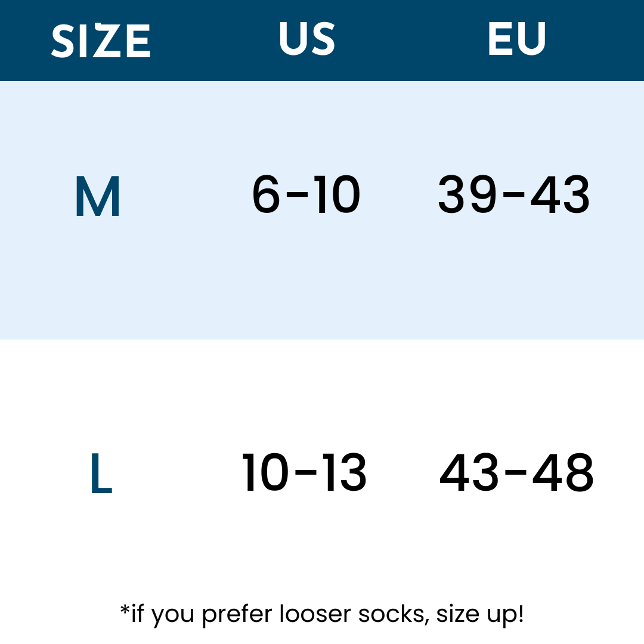Screen dimensions: 644x644
Task: Click the SIZE column header
Action: coord(100,41)
